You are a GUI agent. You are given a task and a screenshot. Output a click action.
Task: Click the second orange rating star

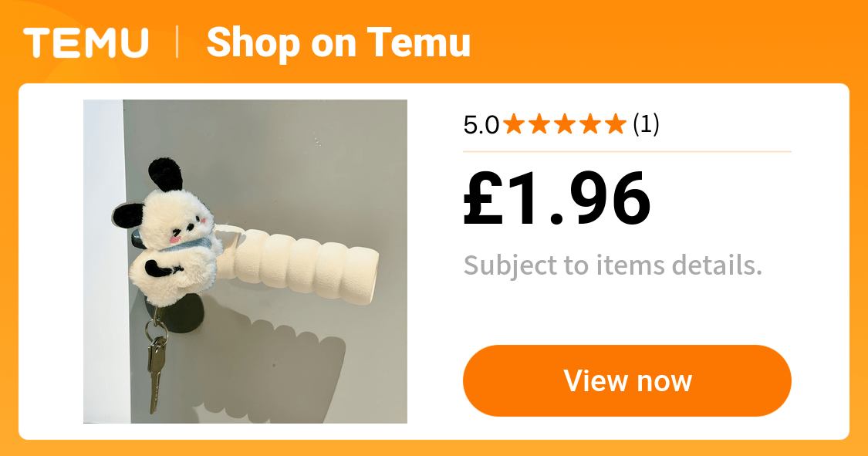click(540, 124)
